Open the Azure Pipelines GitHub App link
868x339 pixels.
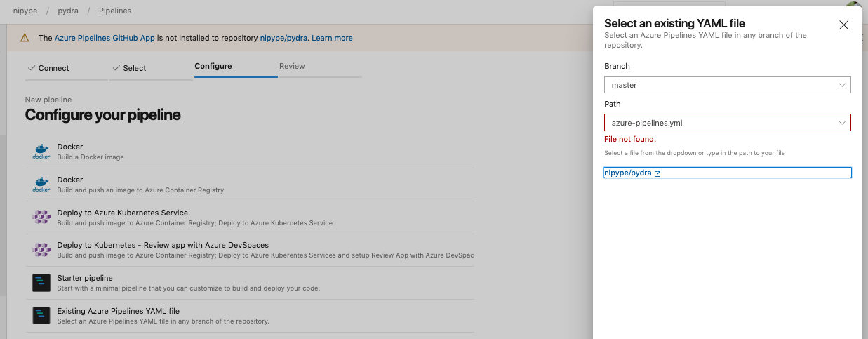click(x=105, y=38)
